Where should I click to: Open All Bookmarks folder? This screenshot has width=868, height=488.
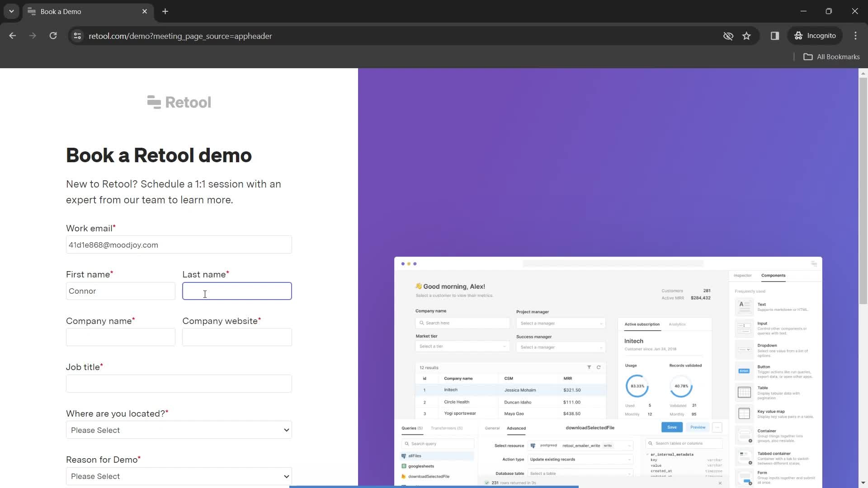pos(831,57)
